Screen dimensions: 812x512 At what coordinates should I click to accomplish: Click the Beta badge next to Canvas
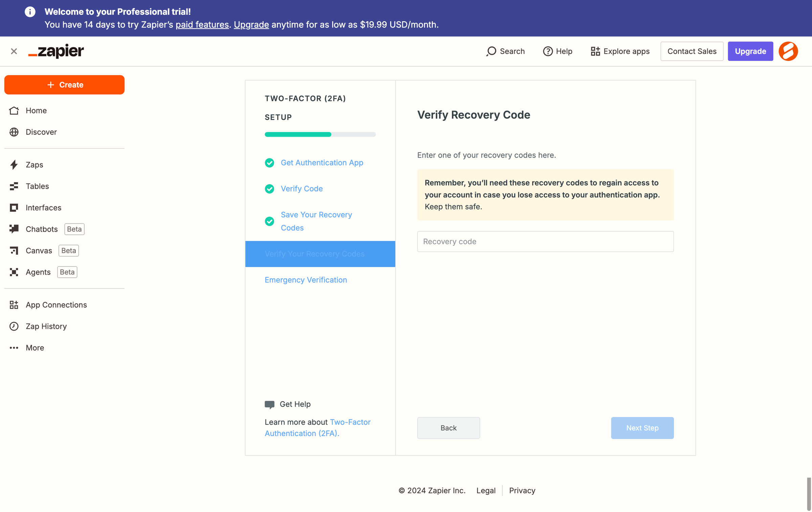click(x=69, y=251)
